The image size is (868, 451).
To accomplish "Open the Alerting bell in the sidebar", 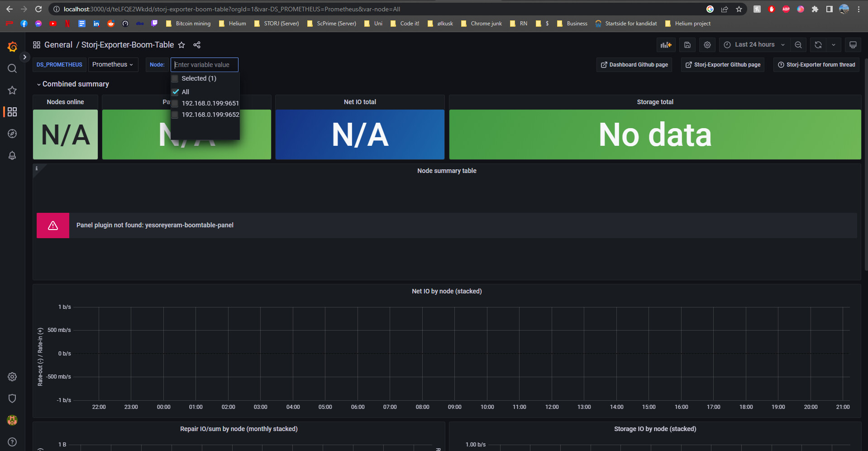I will pos(12,155).
